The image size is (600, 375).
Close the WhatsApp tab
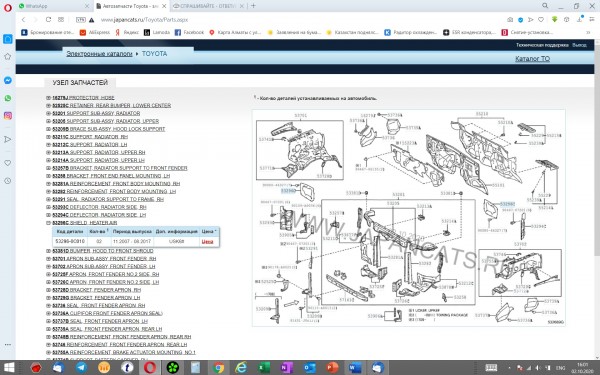click(87, 6)
